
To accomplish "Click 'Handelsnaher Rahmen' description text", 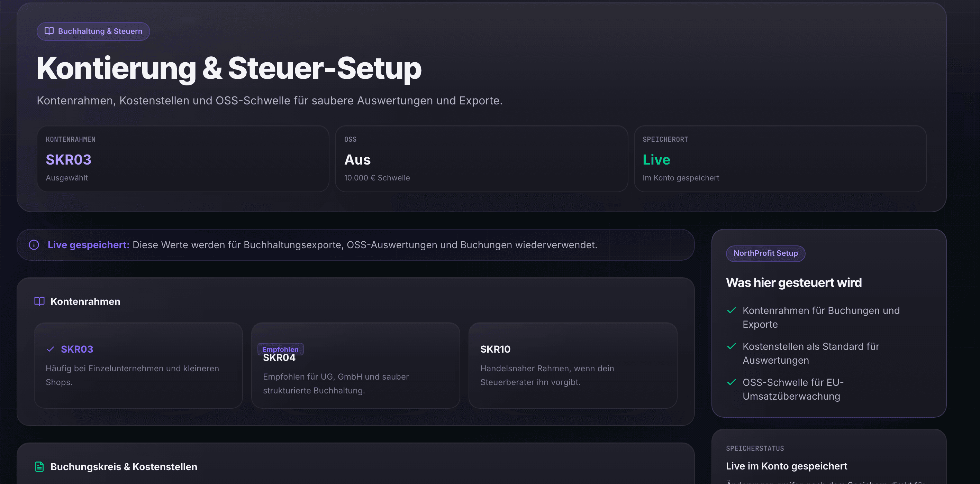I will (x=547, y=375).
